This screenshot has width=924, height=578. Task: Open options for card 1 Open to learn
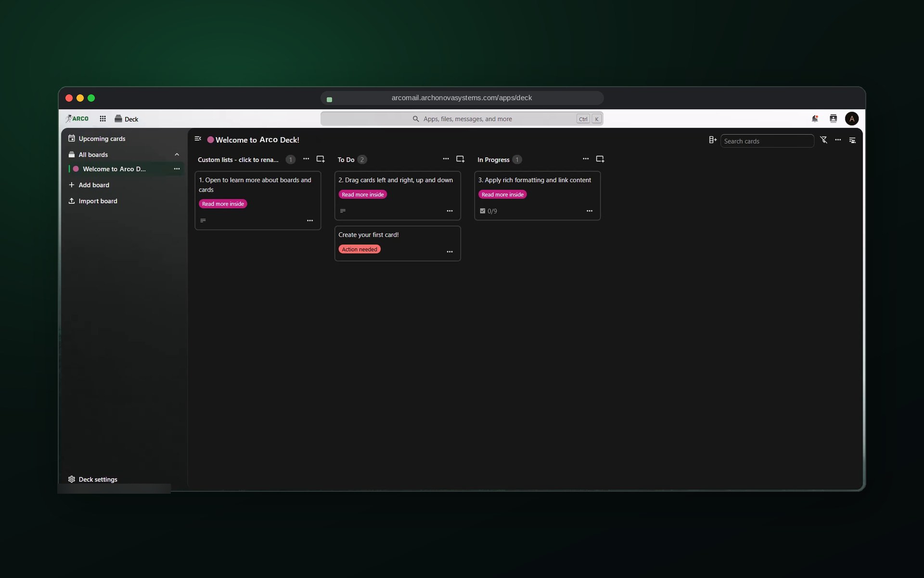310,221
